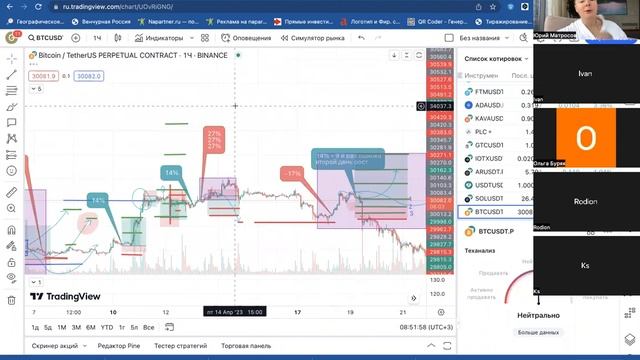Set range to 6М
Screen dimensions: 640x360
(x=91, y=327)
